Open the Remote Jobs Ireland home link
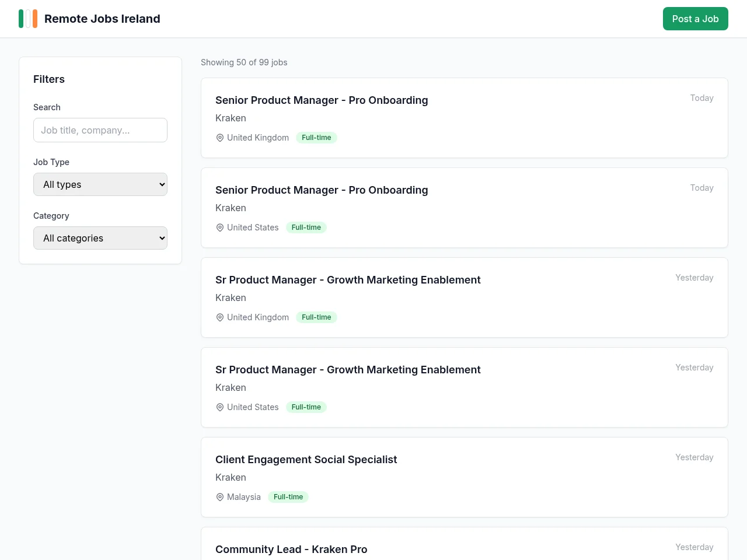The image size is (747, 560). pos(89,19)
